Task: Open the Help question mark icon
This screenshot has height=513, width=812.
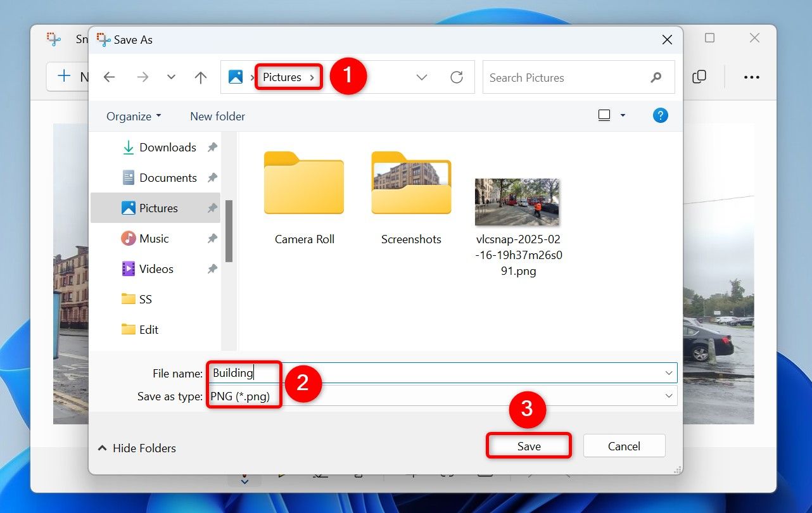Action: pyautogui.click(x=660, y=115)
